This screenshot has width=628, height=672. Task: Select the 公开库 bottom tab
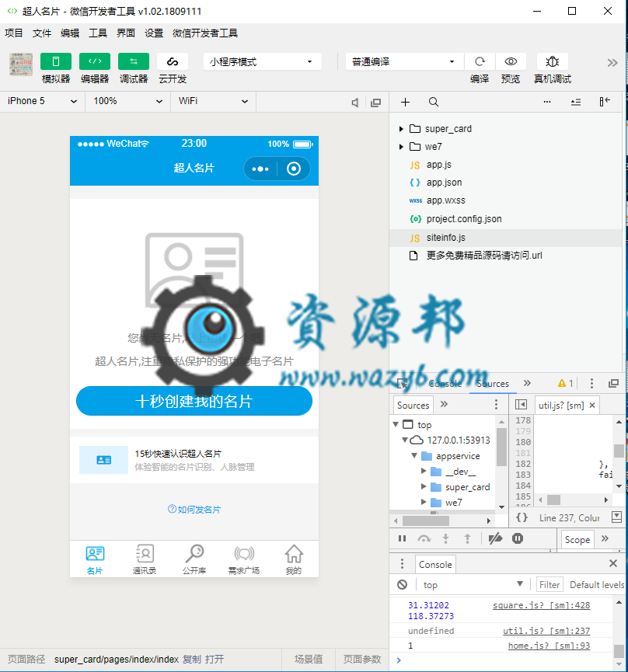(194, 559)
